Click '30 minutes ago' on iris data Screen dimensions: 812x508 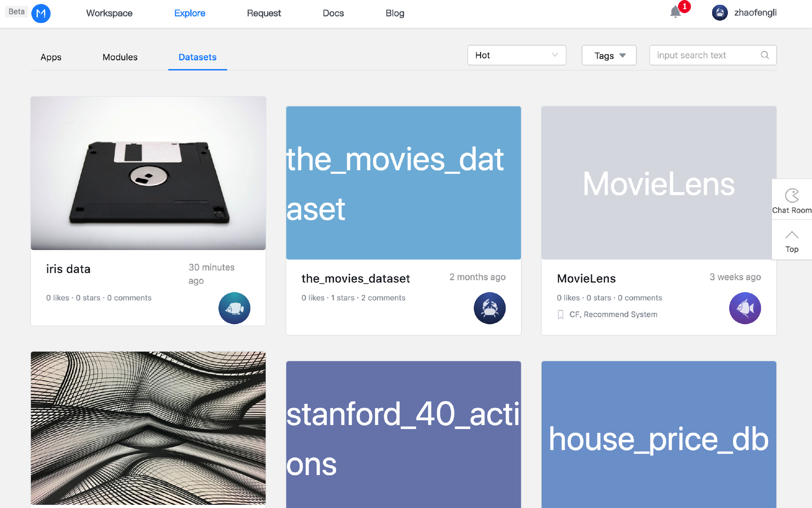click(x=212, y=274)
